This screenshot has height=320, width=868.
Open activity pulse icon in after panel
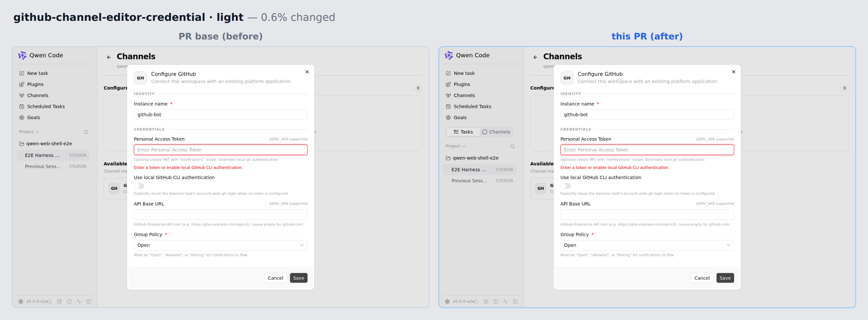tap(505, 301)
